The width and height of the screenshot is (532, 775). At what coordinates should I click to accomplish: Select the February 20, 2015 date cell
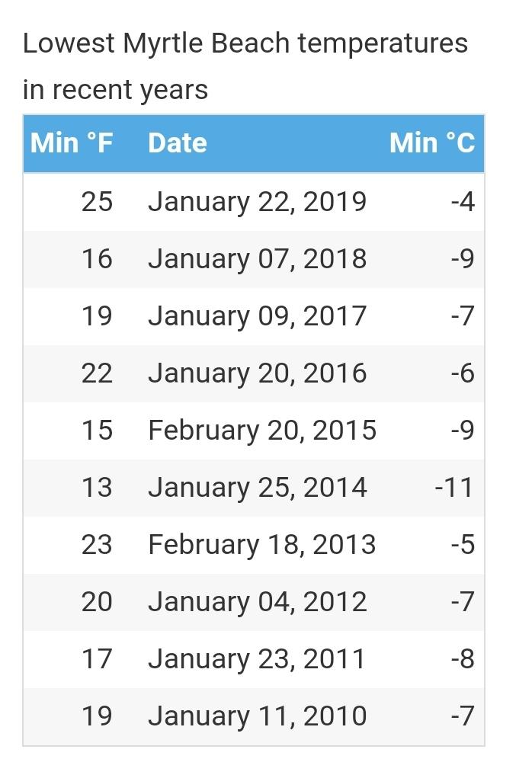tap(262, 431)
